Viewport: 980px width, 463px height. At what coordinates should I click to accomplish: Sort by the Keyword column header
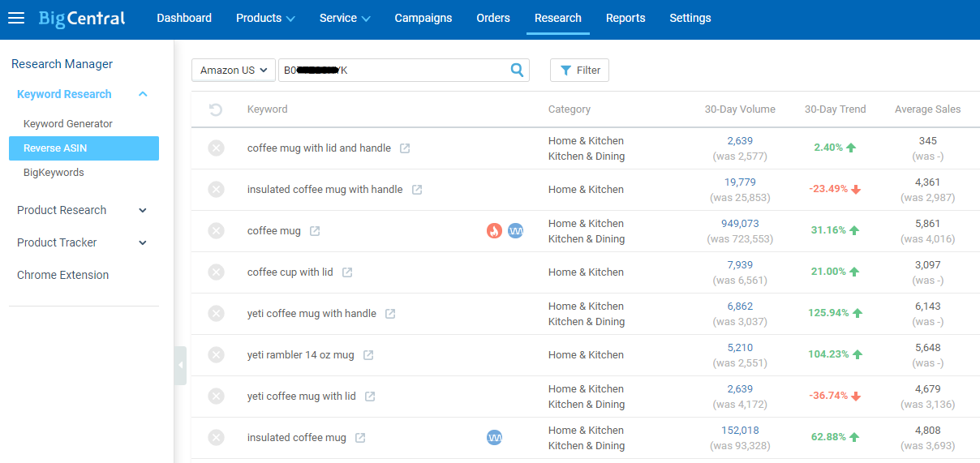click(268, 109)
